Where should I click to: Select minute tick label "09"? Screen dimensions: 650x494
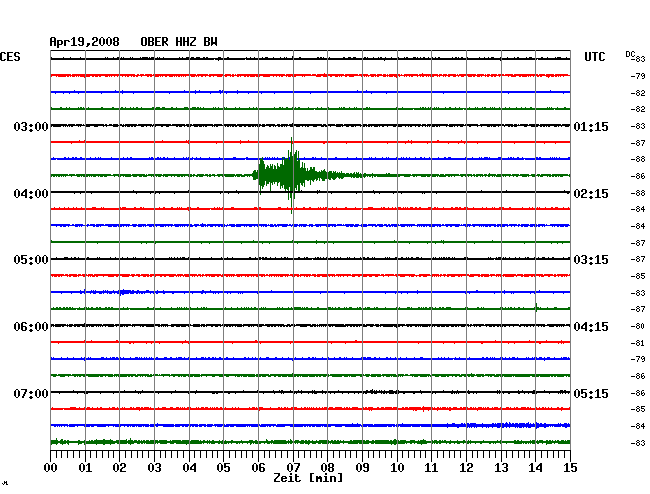tap(362, 467)
